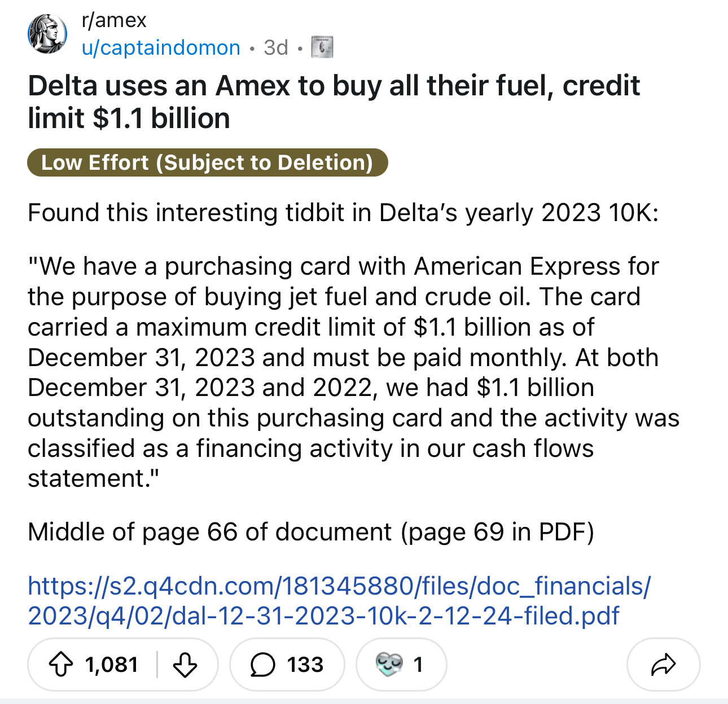This screenshot has width=728, height=704.
Task: Share the post using the arrow icon
Action: pos(663,665)
